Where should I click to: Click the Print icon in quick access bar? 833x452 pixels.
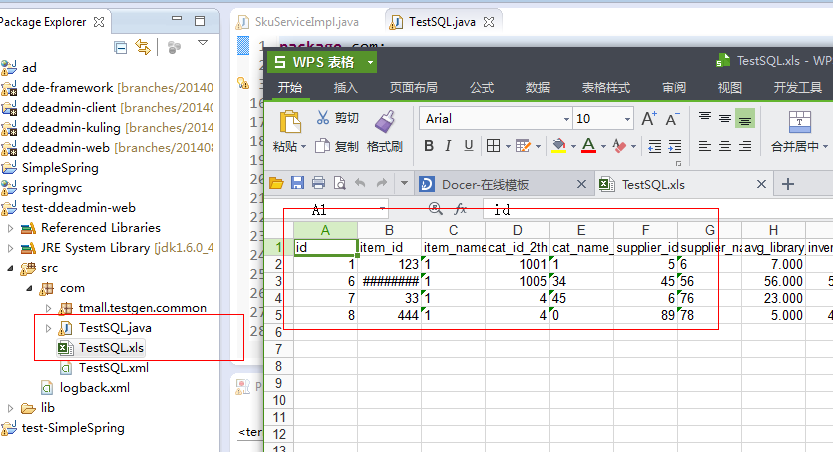coord(319,183)
